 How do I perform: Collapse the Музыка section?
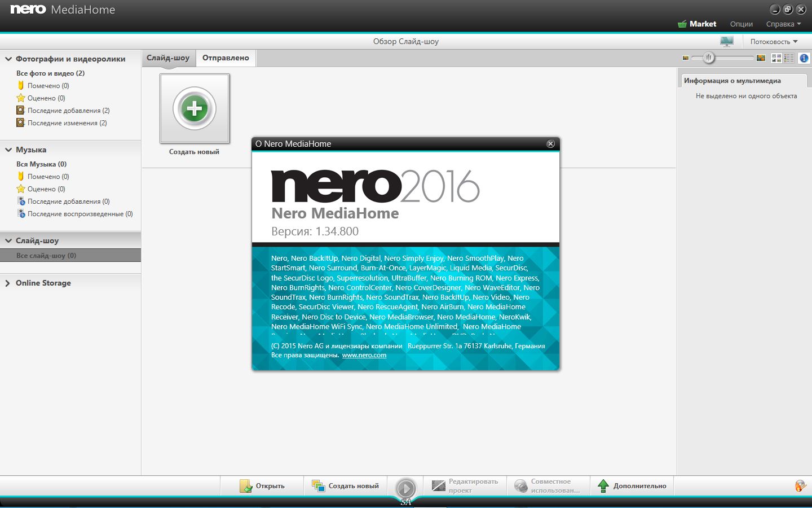pyautogui.click(x=8, y=150)
